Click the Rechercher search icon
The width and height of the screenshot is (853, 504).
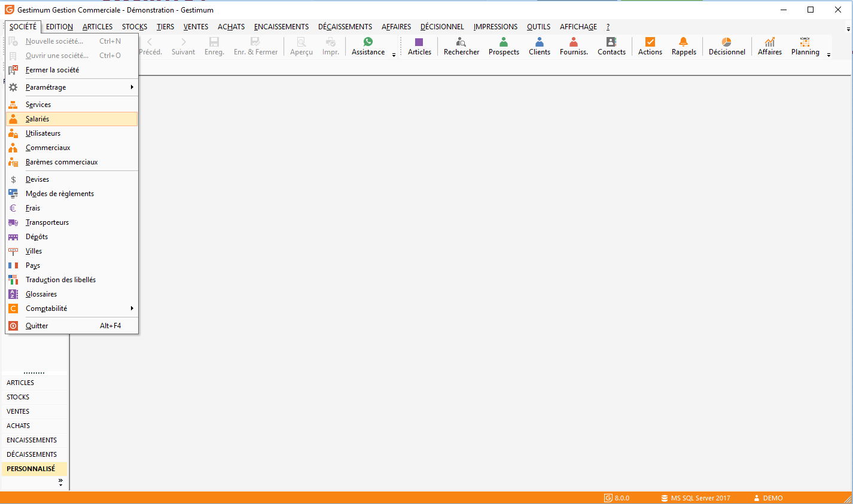461,42
